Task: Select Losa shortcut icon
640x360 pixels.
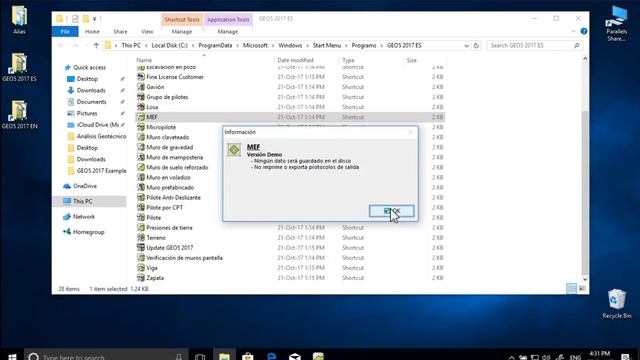Action: pyautogui.click(x=141, y=107)
